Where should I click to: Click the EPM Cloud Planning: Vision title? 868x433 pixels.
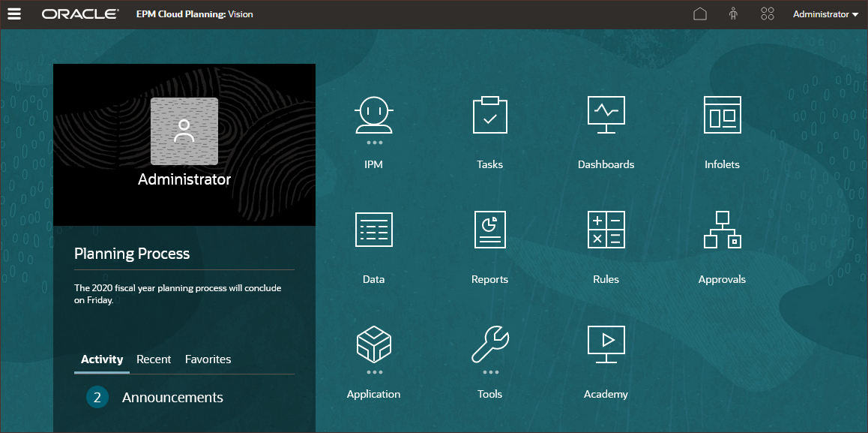[x=194, y=14]
